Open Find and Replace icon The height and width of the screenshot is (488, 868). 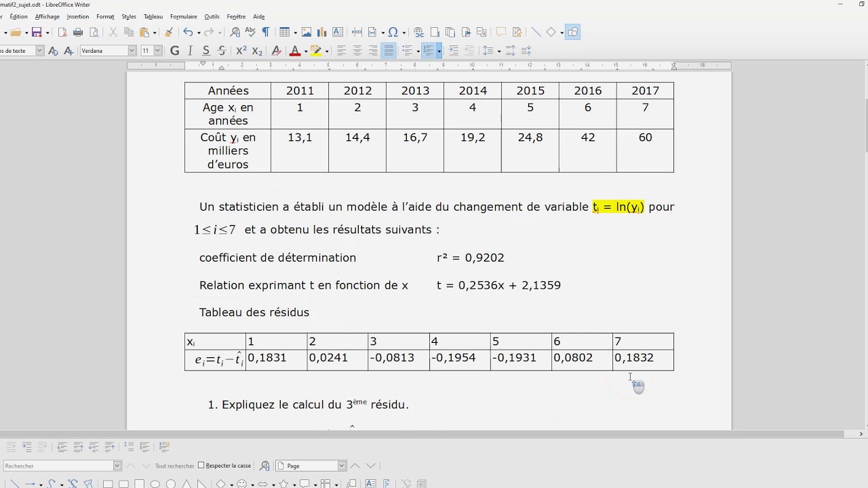tap(235, 32)
